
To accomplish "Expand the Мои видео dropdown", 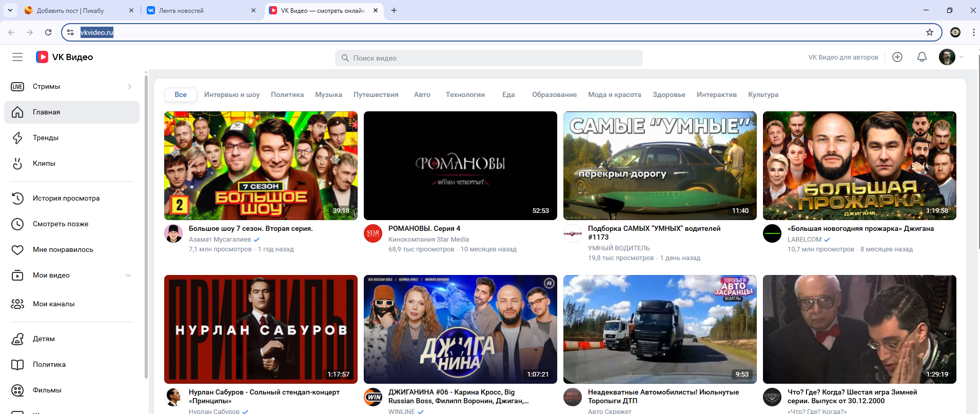I will pyautogui.click(x=128, y=275).
